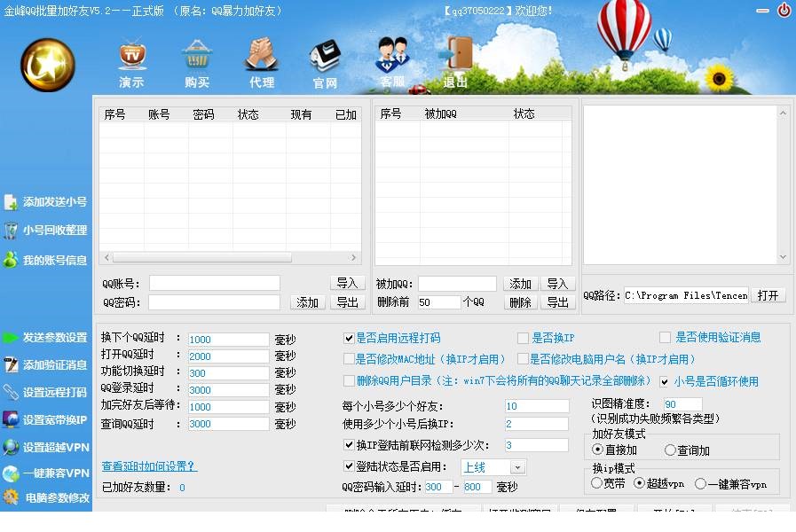Click the red power button icon
This screenshot has width=796, height=532.
pyautogui.click(x=784, y=10)
